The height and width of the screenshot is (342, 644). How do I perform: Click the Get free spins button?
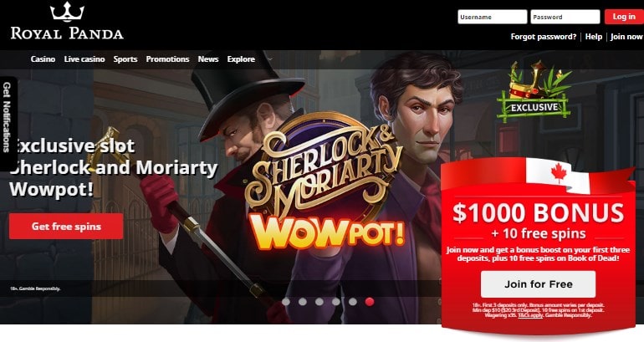point(66,227)
